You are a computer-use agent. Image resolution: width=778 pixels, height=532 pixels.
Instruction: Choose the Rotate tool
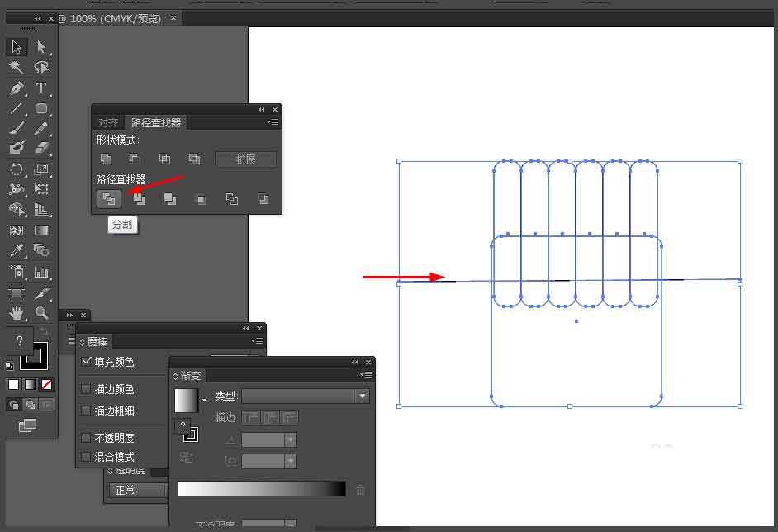click(17, 169)
